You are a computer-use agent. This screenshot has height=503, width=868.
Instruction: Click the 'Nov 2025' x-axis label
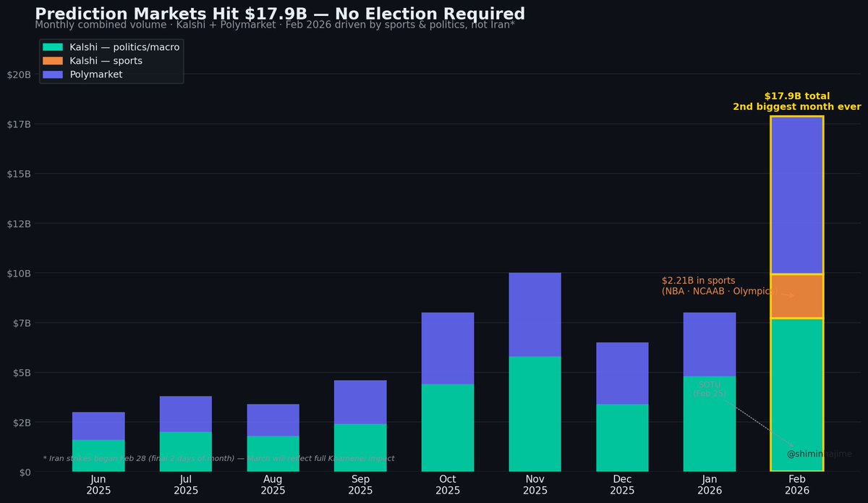pos(535,485)
